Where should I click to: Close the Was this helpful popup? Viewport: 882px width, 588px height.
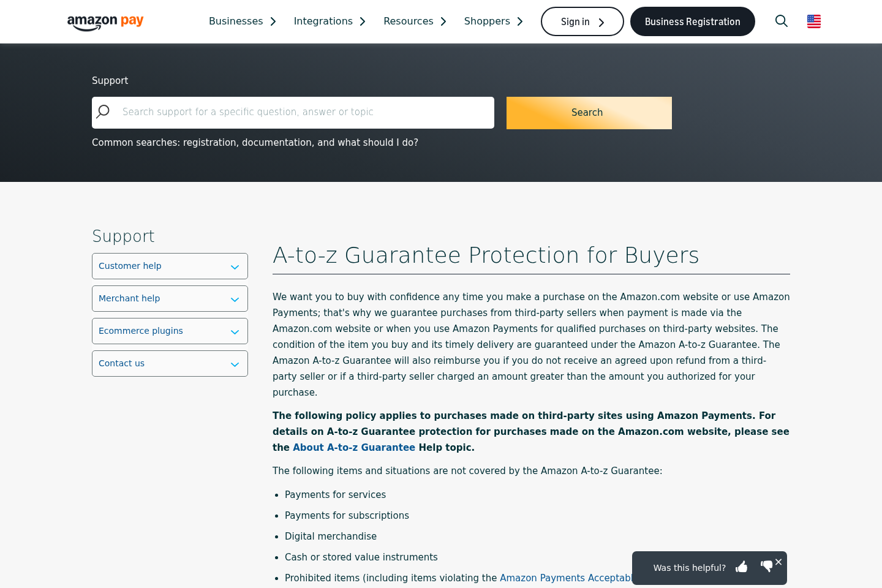point(778,562)
